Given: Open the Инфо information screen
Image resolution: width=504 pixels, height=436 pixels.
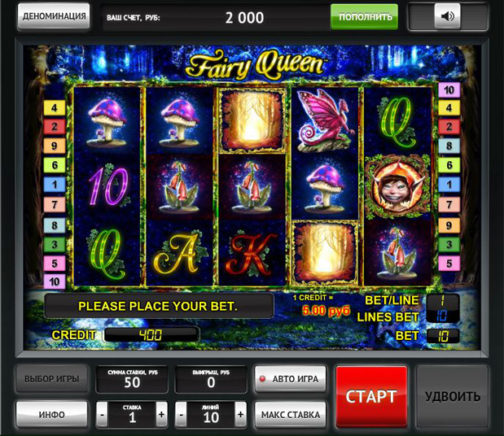Looking at the screenshot, I should [x=52, y=415].
